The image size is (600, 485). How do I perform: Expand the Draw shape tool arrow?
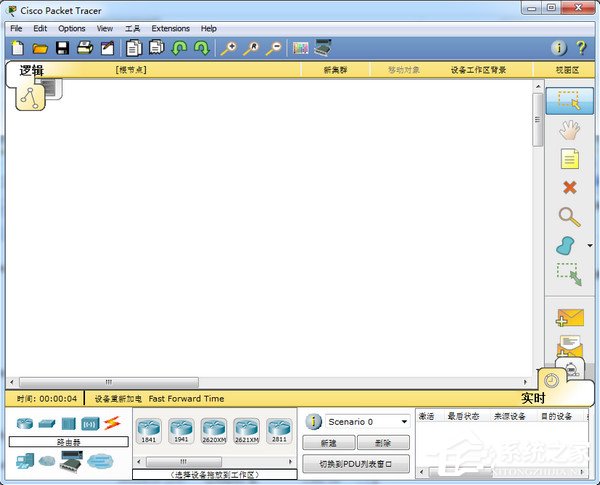[x=589, y=245]
